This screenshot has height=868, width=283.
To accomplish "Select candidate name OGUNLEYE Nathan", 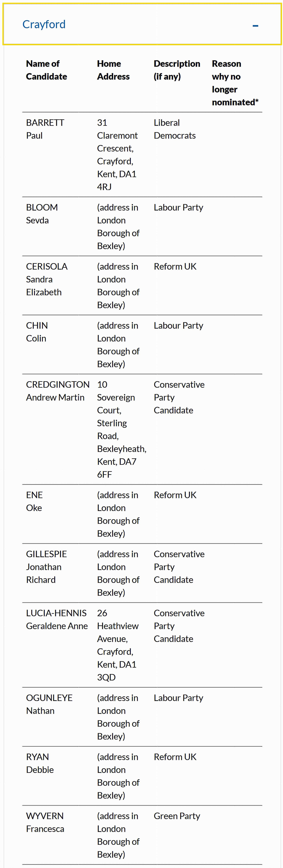I will coord(49,704).
